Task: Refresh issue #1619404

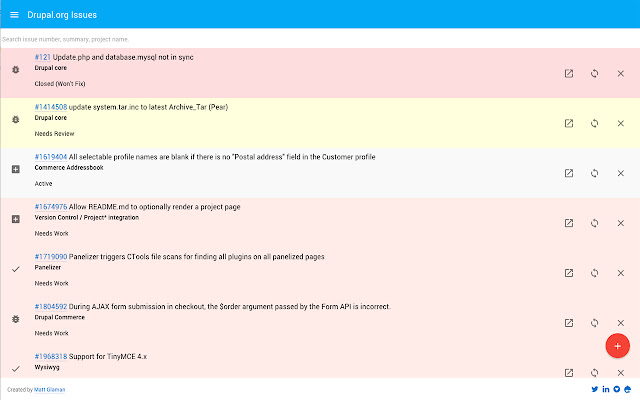Action: [x=594, y=173]
